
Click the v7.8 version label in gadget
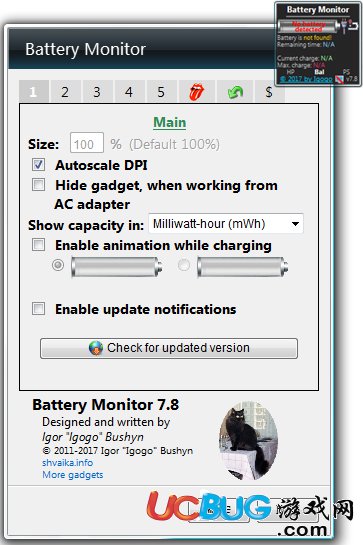(352, 79)
